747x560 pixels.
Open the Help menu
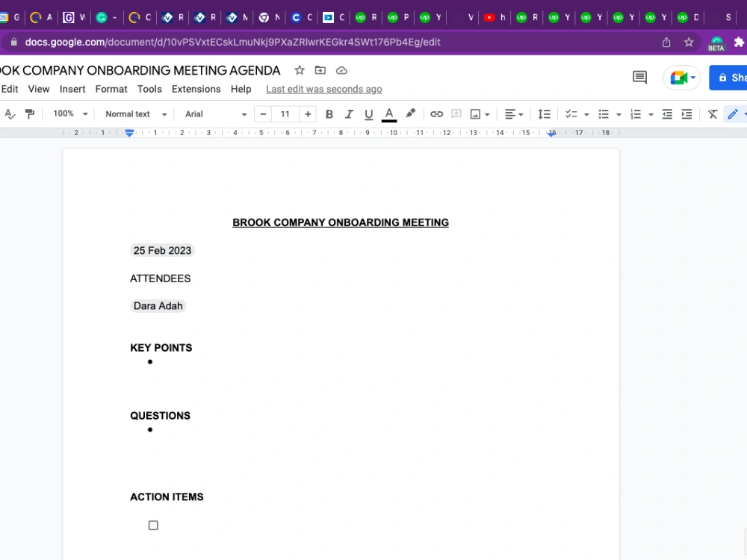pos(241,89)
